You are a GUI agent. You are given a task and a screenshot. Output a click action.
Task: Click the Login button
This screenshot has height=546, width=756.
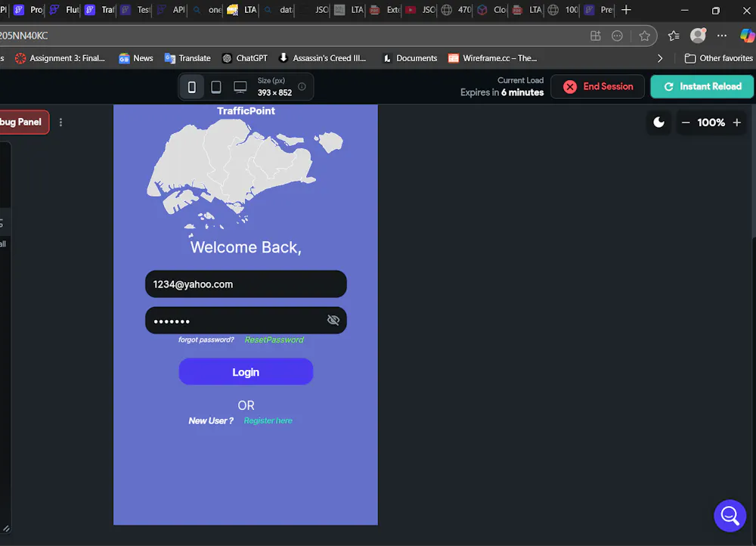click(246, 372)
